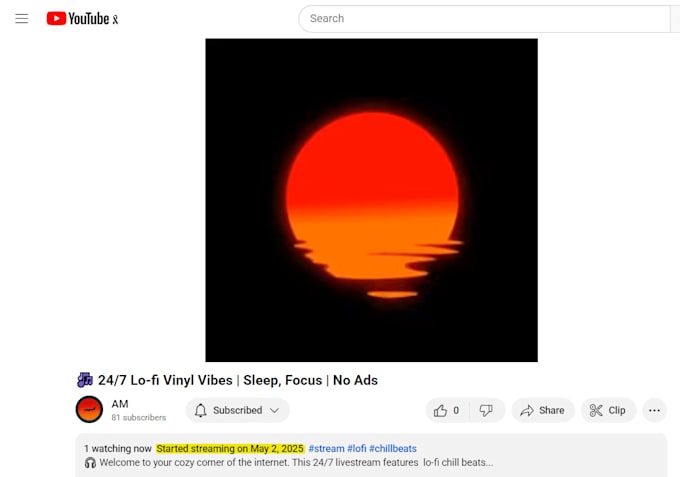The width and height of the screenshot is (680, 477).
Task: Like the video with thumbs up
Action: click(x=447, y=410)
